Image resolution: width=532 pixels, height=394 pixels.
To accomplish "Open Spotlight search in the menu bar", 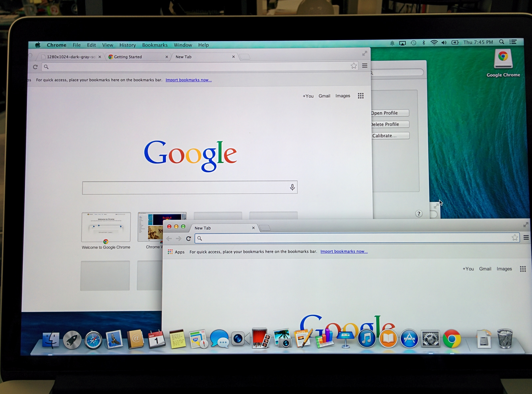I will (x=502, y=42).
